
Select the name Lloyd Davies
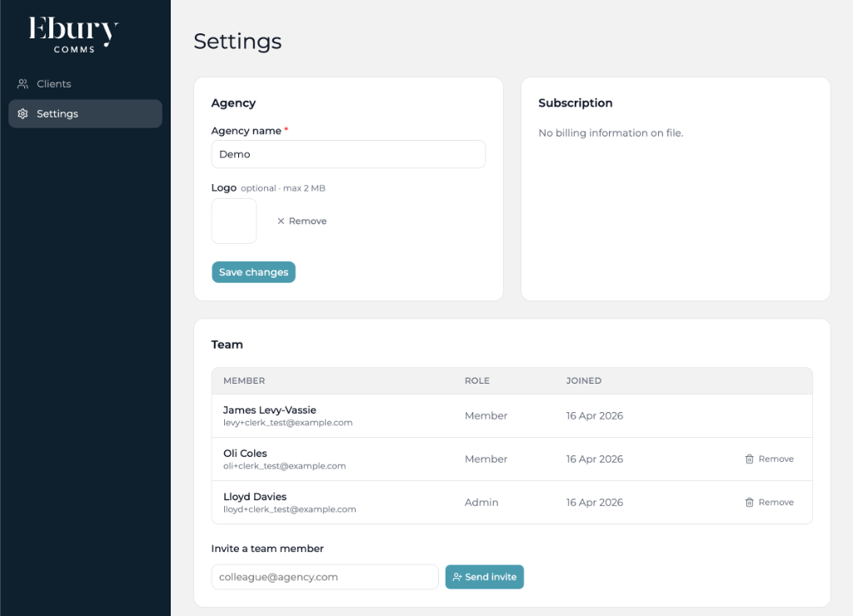point(255,496)
